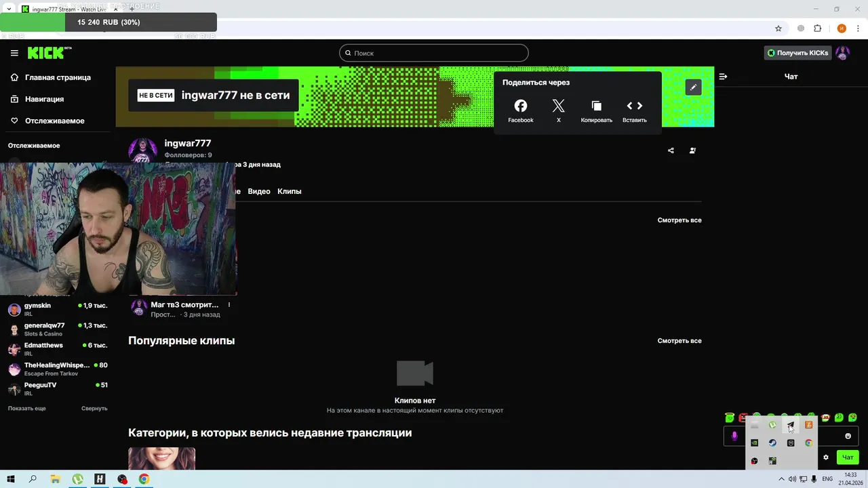Click the microphone icon in system tray
Screen dimensions: 868x488
[814, 479]
